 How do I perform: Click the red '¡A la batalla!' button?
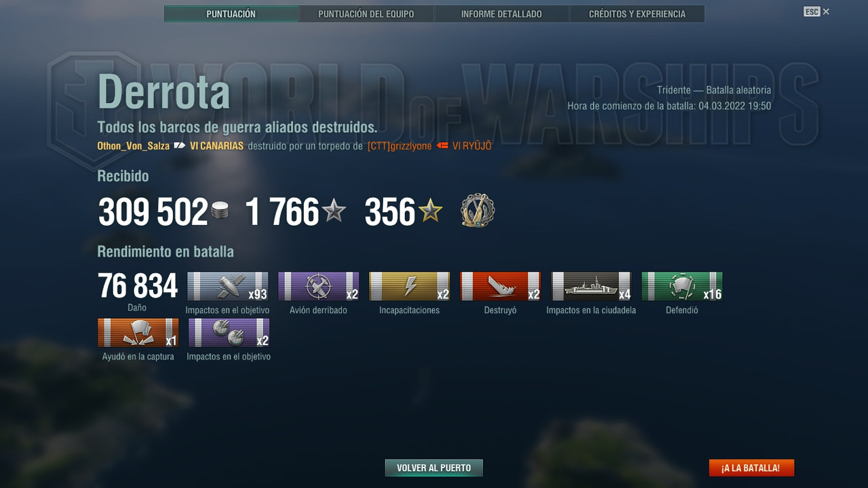(x=751, y=468)
